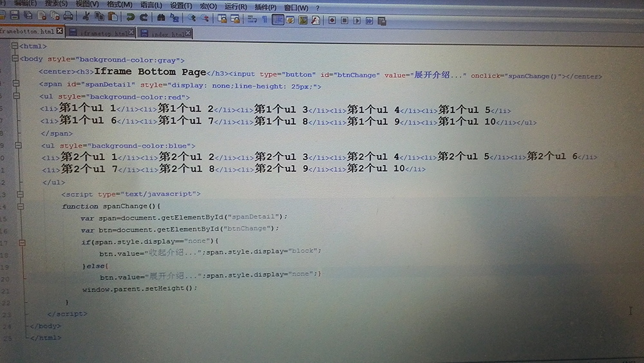Image resolution: width=644 pixels, height=363 pixels.
Task: Collapse the <script> fold marker
Action: pos(20,194)
